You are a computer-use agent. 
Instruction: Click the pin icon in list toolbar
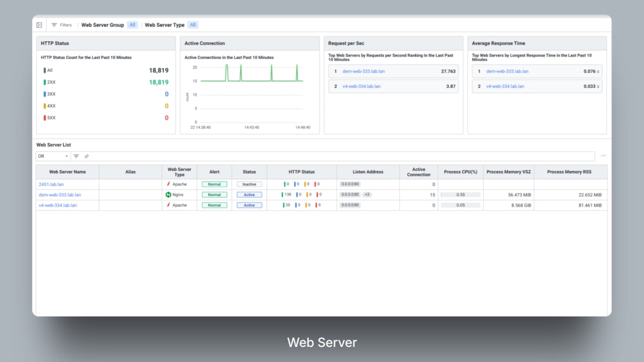tap(87, 156)
